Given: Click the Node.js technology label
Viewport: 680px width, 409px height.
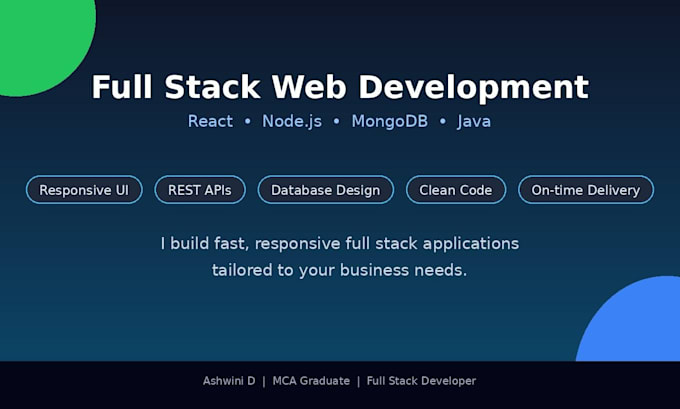Looking at the screenshot, I should coord(292,121).
